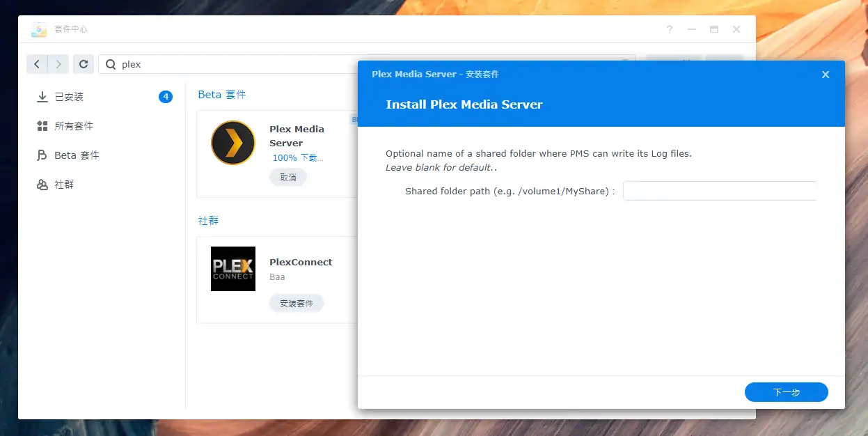
Task: Click 下一步 to continue installation
Action: coord(787,392)
